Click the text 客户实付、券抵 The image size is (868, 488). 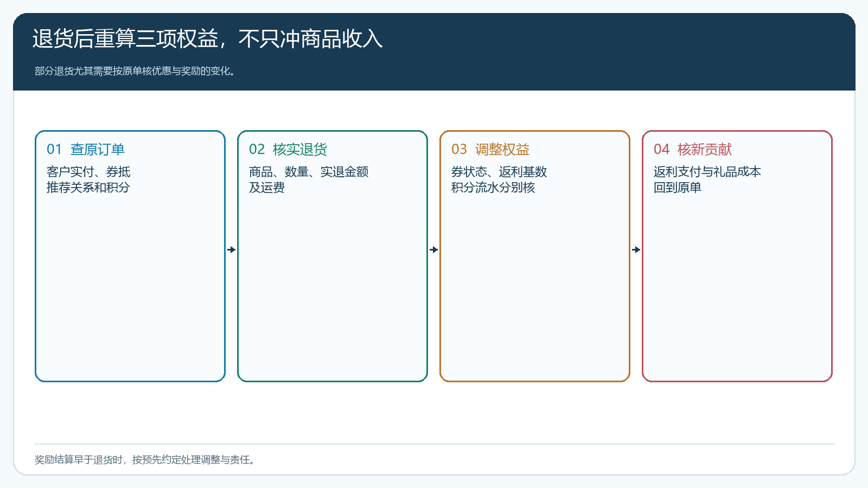coord(88,172)
